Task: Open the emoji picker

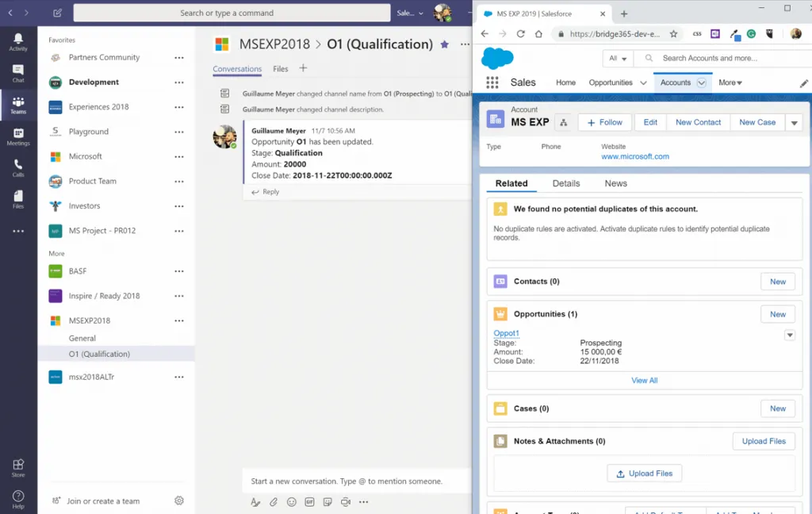Action: click(x=292, y=501)
